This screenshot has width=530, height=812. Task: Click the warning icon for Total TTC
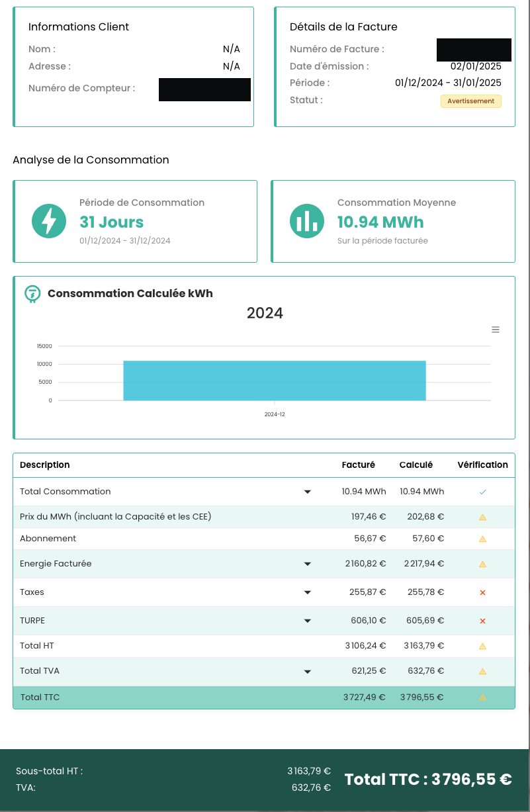click(x=482, y=697)
